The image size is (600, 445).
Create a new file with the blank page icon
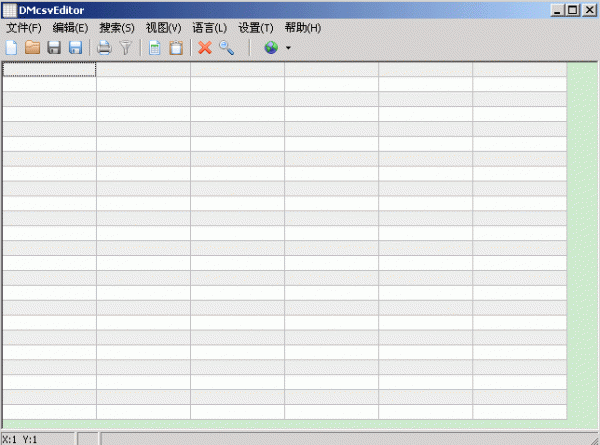point(11,48)
